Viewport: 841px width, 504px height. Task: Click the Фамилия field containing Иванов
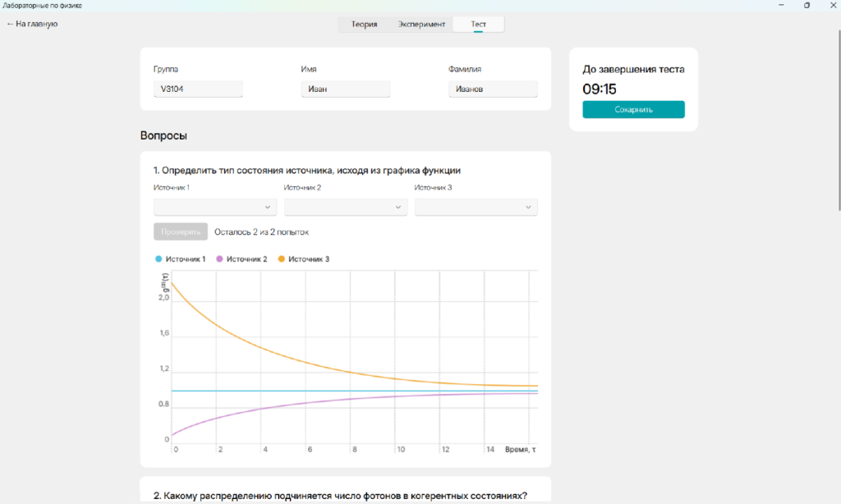tap(493, 89)
